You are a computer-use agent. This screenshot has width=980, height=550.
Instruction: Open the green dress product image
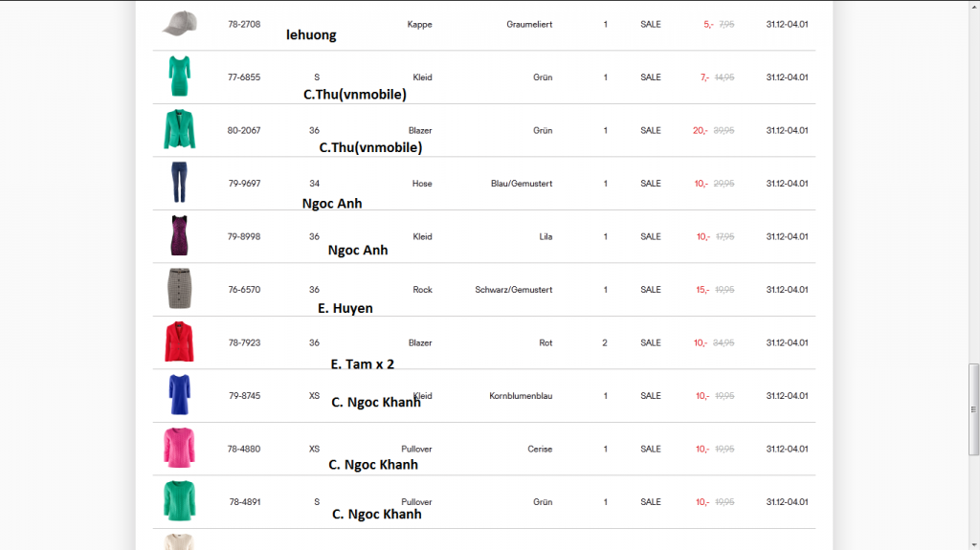[179, 76]
